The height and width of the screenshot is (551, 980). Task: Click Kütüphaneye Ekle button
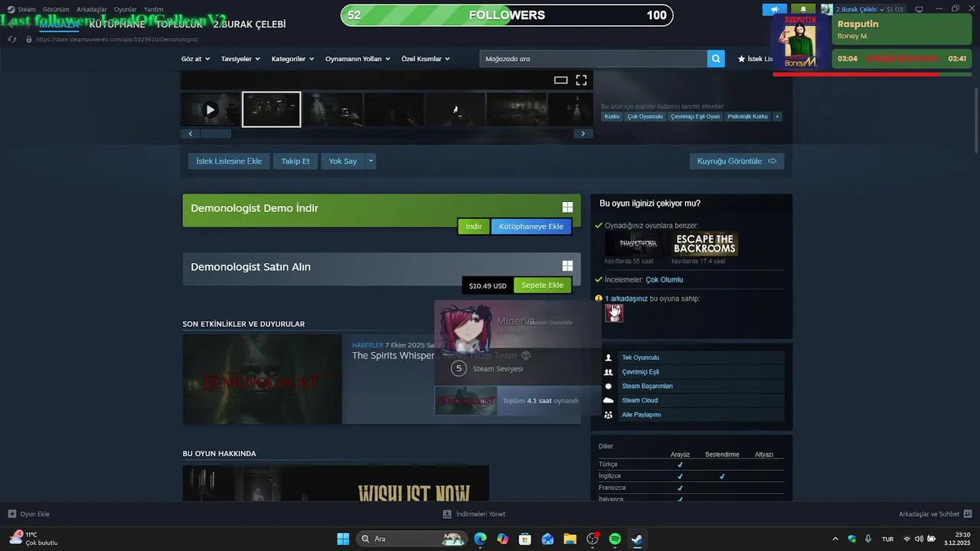[x=531, y=227]
